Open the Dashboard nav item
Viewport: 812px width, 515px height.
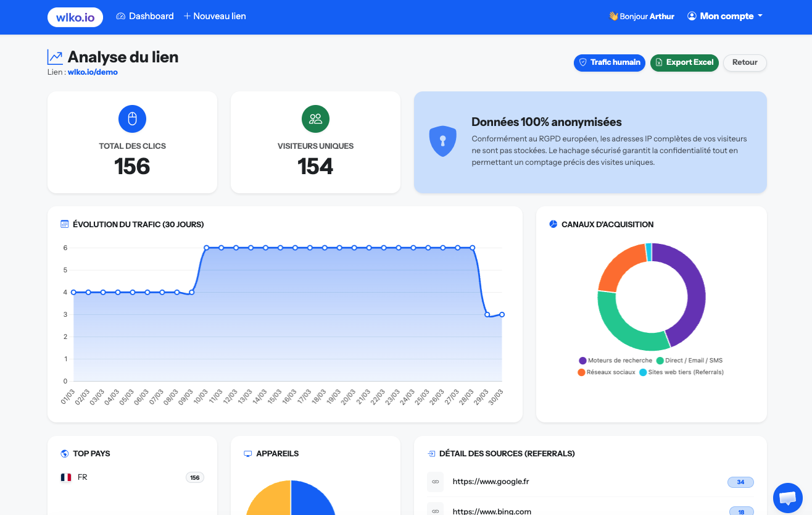[x=145, y=16]
